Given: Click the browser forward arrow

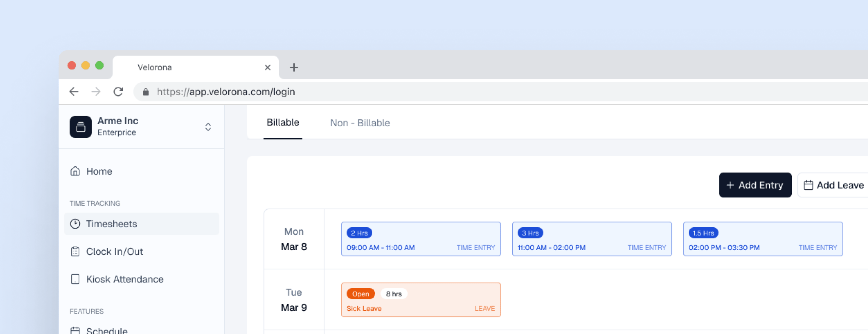Looking at the screenshot, I should [x=96, y=92].
